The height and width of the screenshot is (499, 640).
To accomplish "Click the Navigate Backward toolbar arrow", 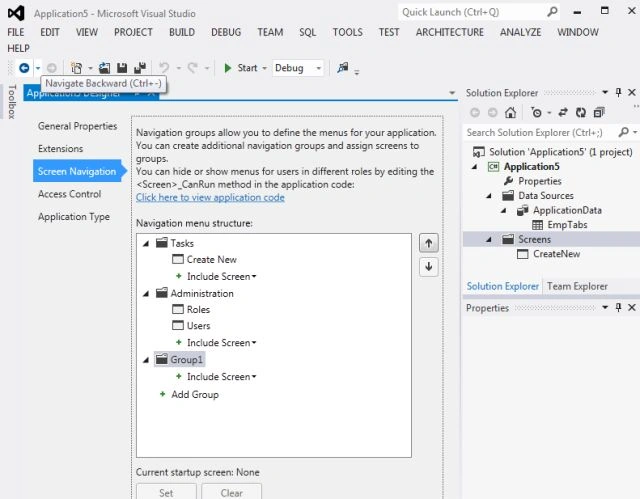I will [x=24, y=68].
